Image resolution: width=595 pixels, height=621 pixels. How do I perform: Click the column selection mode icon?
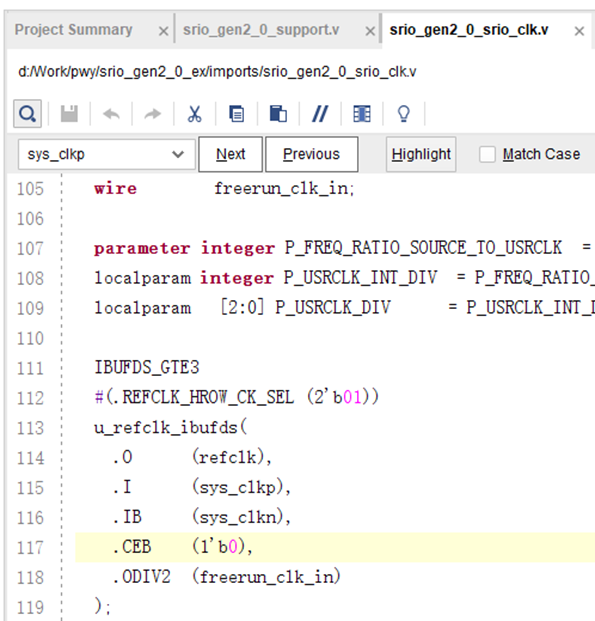[x=362, y=114]
